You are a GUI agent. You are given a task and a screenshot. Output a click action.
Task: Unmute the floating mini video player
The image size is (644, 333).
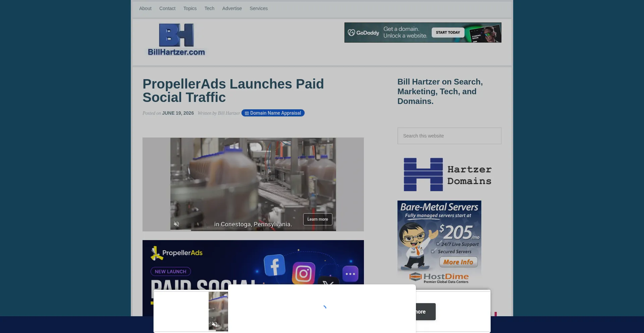point(215,324)
